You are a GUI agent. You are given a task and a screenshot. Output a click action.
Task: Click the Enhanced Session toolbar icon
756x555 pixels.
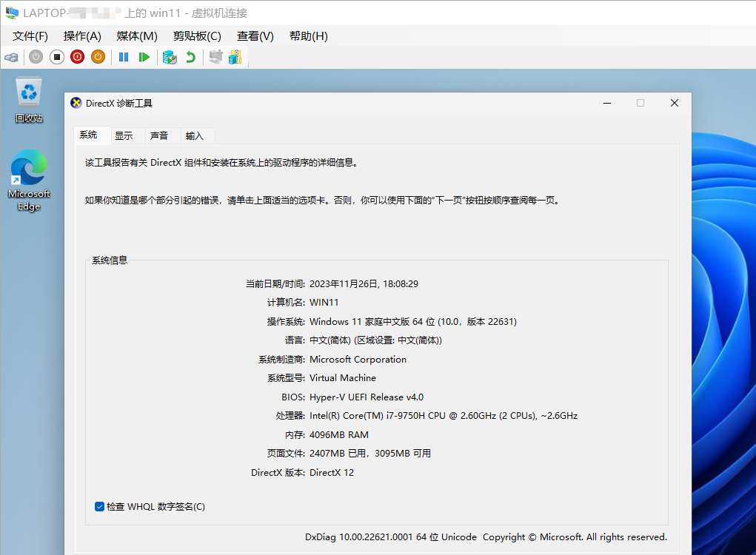[x=215, y=57]
